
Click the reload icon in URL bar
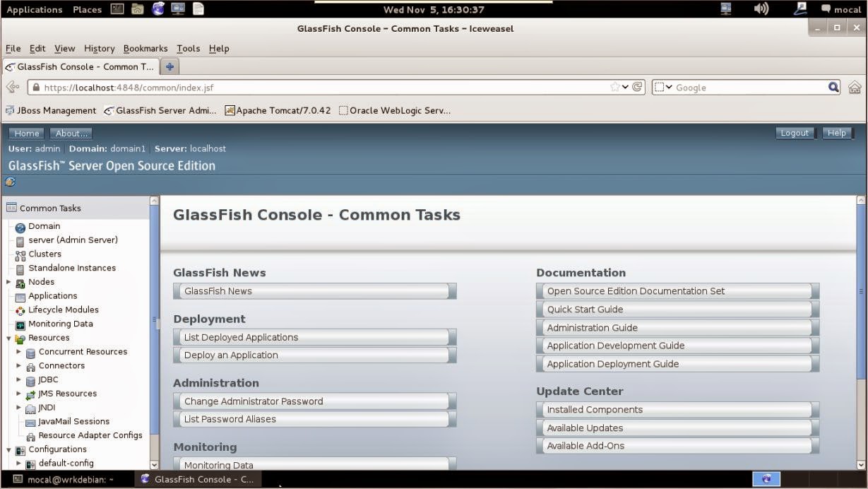pos(638,87)
